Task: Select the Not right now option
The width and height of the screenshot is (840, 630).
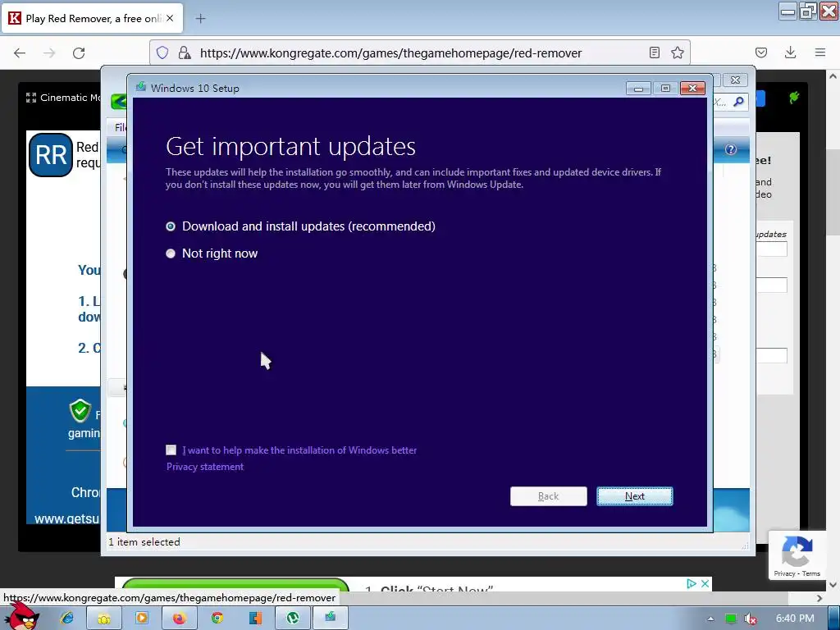Action: 171,253
